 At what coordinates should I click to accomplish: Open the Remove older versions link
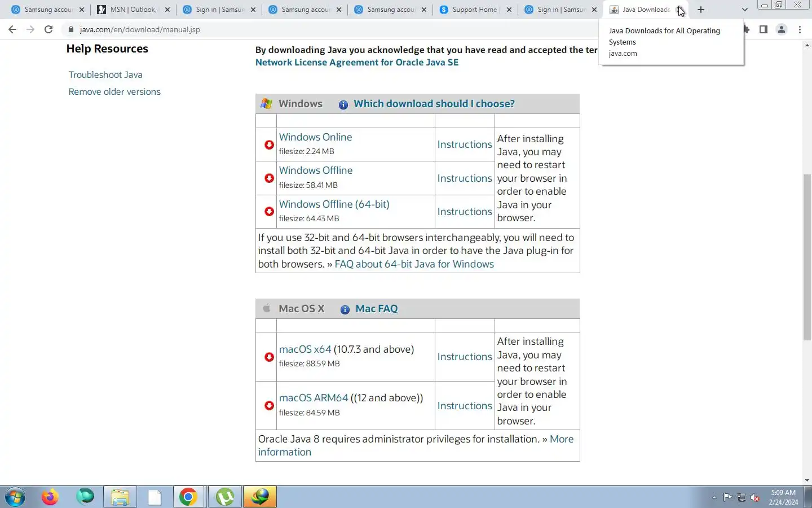coord(114,91)
